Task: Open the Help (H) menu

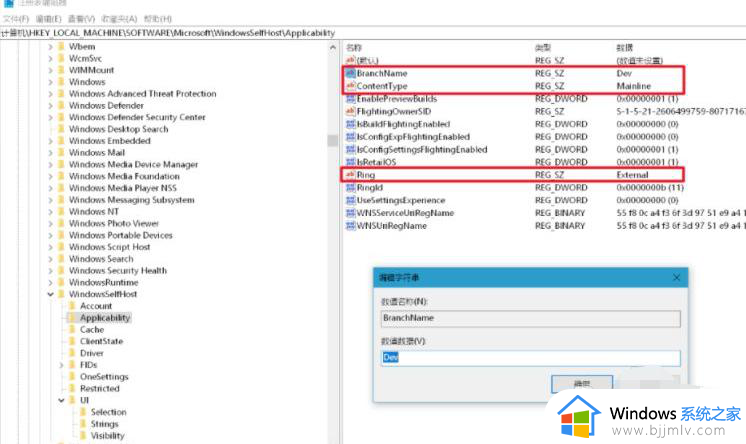Action: 157,19
